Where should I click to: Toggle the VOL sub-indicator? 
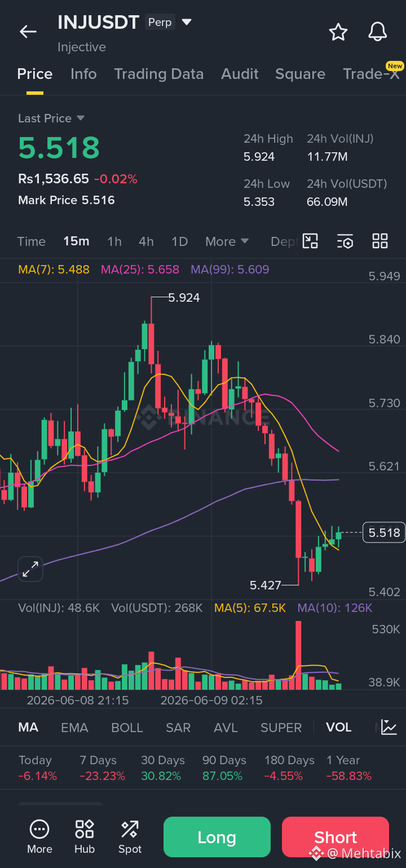pyautogui.click(x=339, y=728)
